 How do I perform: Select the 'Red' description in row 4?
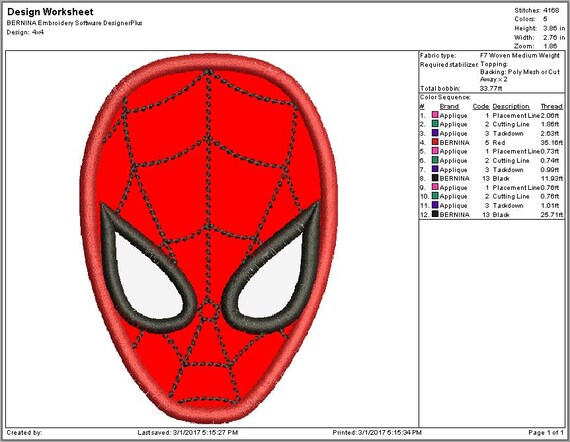tap(499, 142)
